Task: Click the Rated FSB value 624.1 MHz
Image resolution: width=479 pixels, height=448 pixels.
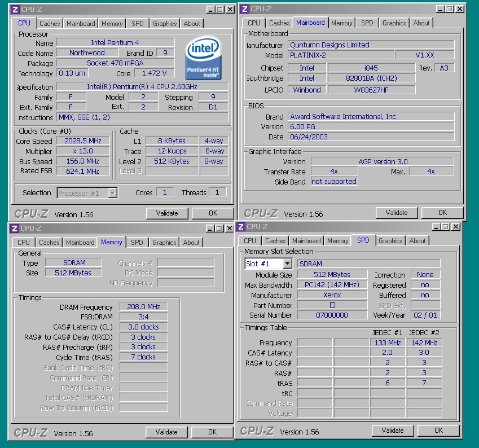Action: point(83,171)
